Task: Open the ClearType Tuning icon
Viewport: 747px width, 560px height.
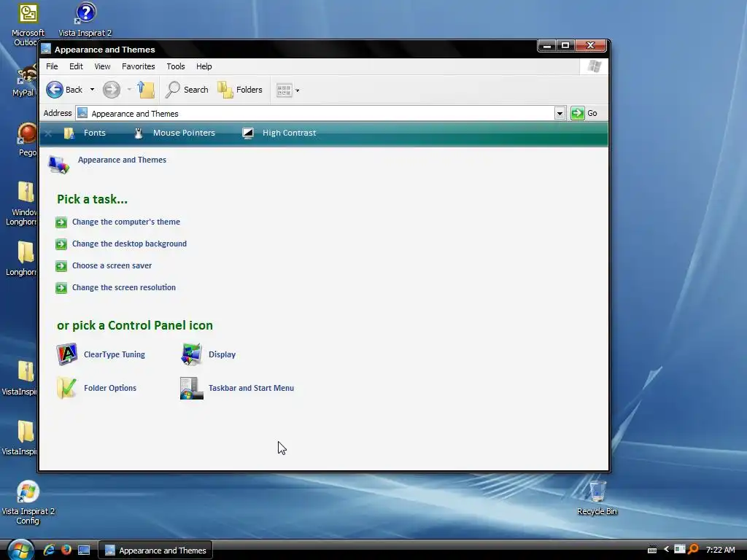Action: [66, 354]
